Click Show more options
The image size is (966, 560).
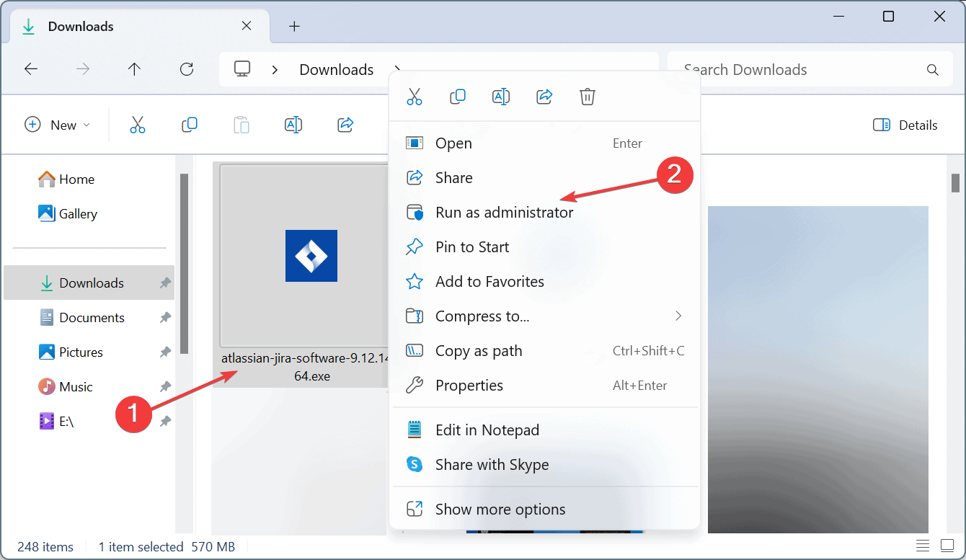544,509
